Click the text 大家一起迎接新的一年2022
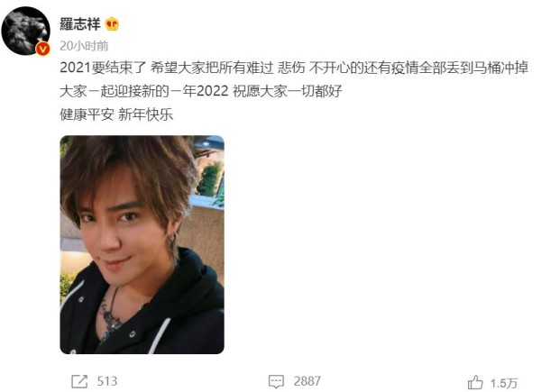Viewport: 541px width, 392px height. pyautogui.click(x=144, y=91)
